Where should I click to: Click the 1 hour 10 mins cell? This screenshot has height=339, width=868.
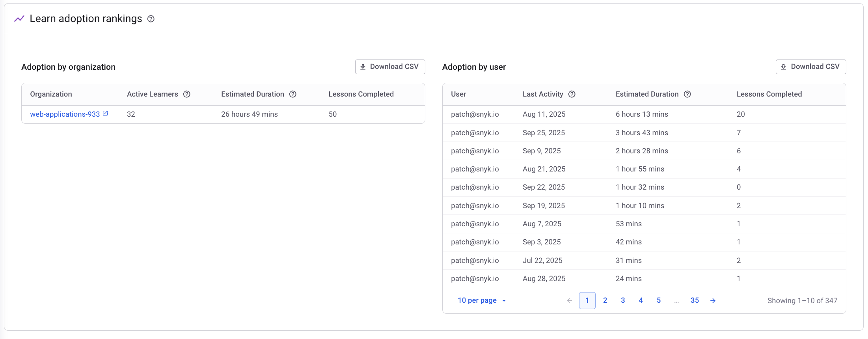tap(640, 206)
